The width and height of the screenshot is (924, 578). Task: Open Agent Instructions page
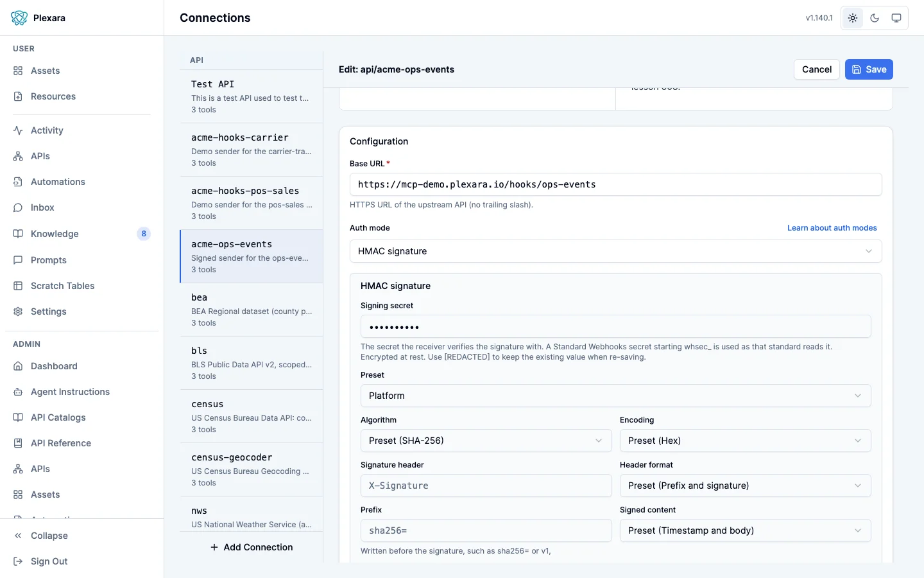click(81, 392)
